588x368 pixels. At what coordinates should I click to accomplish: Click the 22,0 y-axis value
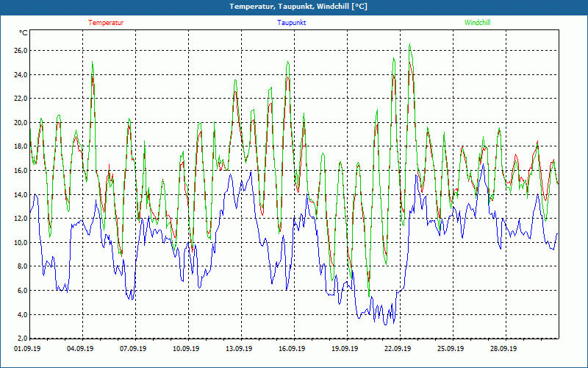click(x=21, y=99)
